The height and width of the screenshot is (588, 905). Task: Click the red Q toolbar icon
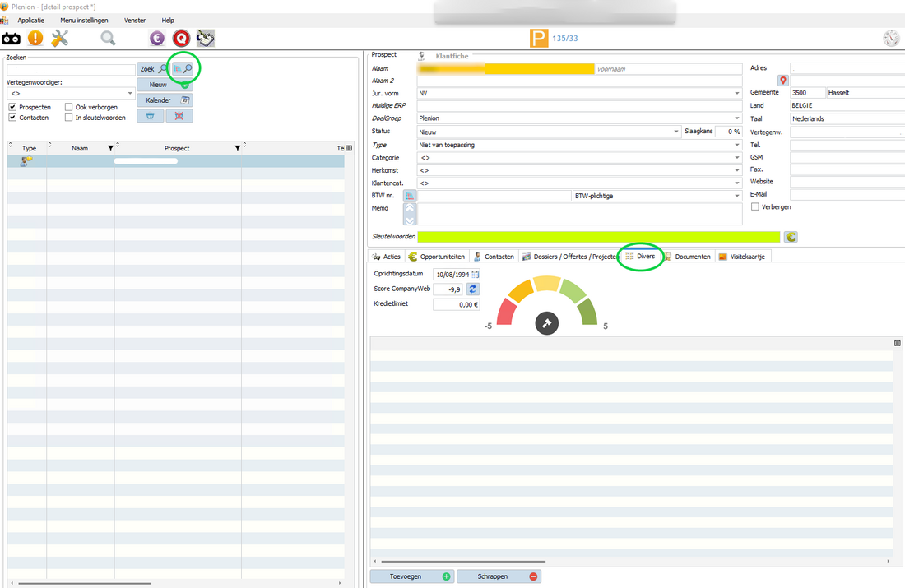181,38
